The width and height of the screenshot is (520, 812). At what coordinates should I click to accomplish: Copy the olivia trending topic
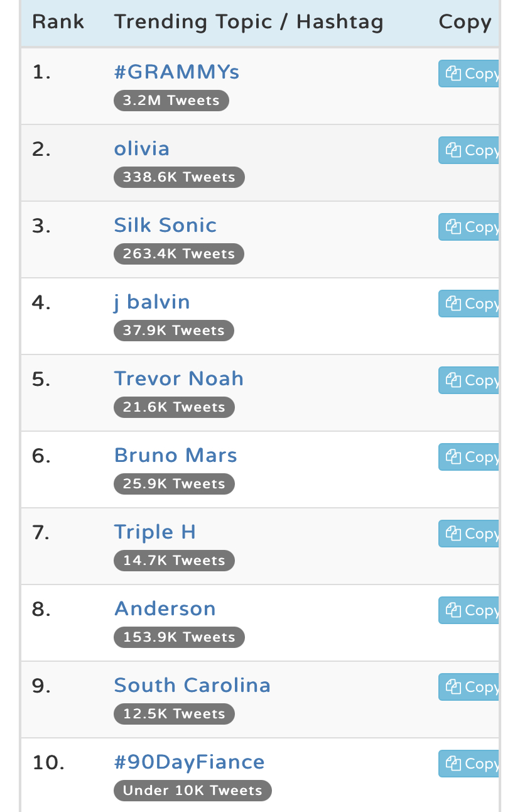469,150
